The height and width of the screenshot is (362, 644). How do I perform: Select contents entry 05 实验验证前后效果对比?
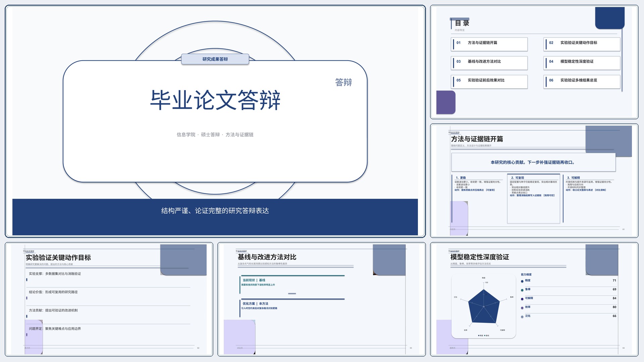point(489,82)
